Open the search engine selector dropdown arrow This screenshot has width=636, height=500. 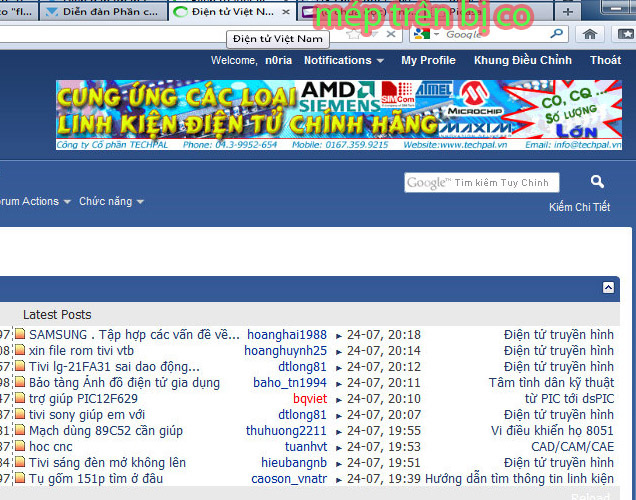(x=436, y=34)
